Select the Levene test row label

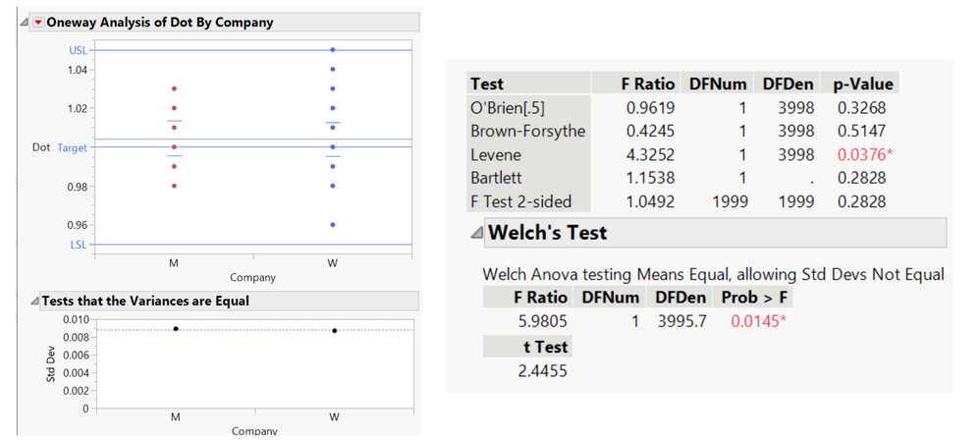pos(496,154)
